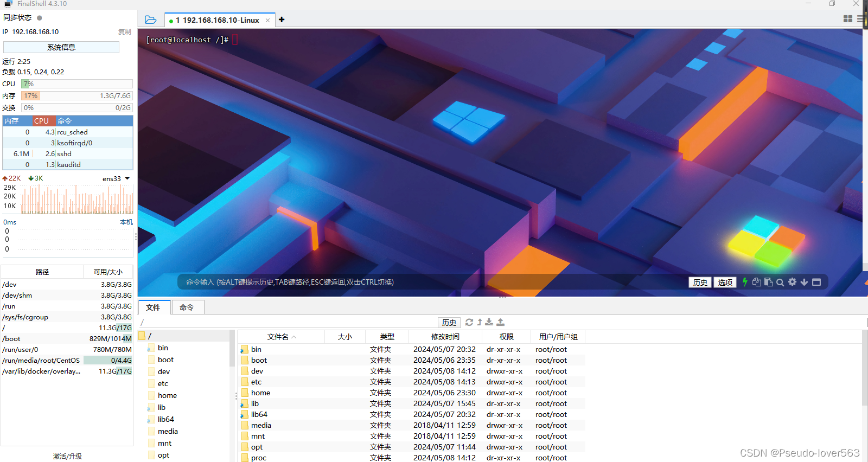Click the scroll-to-bottom arrow icon
The image size is (868, 462).
(804, 282)
